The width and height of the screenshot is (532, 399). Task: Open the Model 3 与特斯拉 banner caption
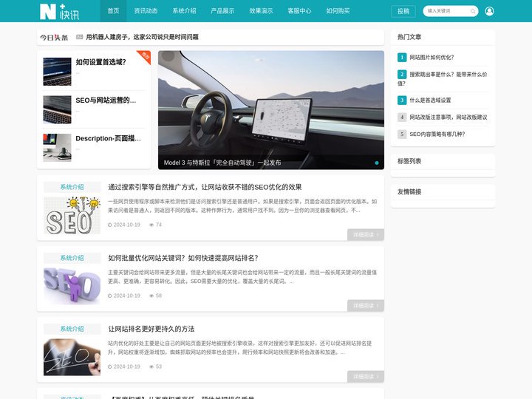click(x=222, y=163)
